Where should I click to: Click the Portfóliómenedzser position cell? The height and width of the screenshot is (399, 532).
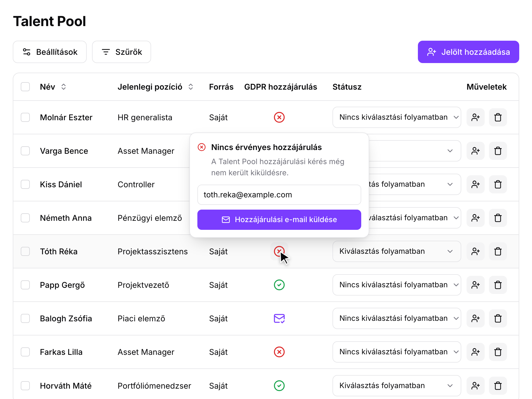click(x=154, y=386)
